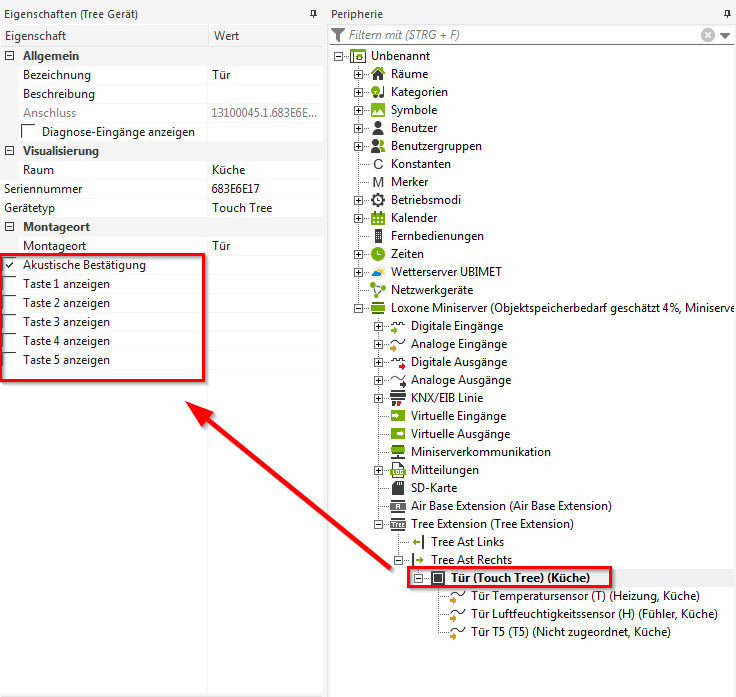Click the Betriebsmodi gear icon
The image size is (736, 697).
(x=378, y=200)
